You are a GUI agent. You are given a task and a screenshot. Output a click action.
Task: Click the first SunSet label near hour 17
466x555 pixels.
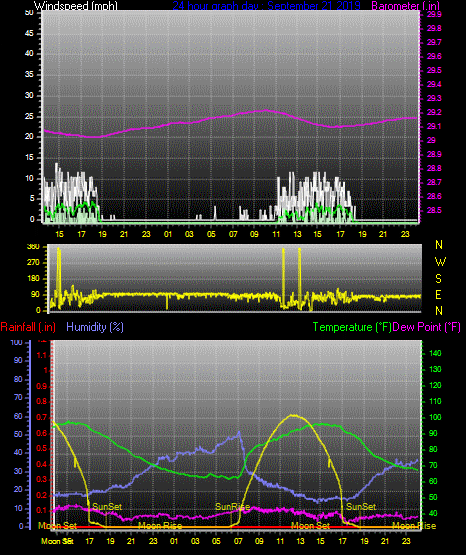[x=107, y=507]
